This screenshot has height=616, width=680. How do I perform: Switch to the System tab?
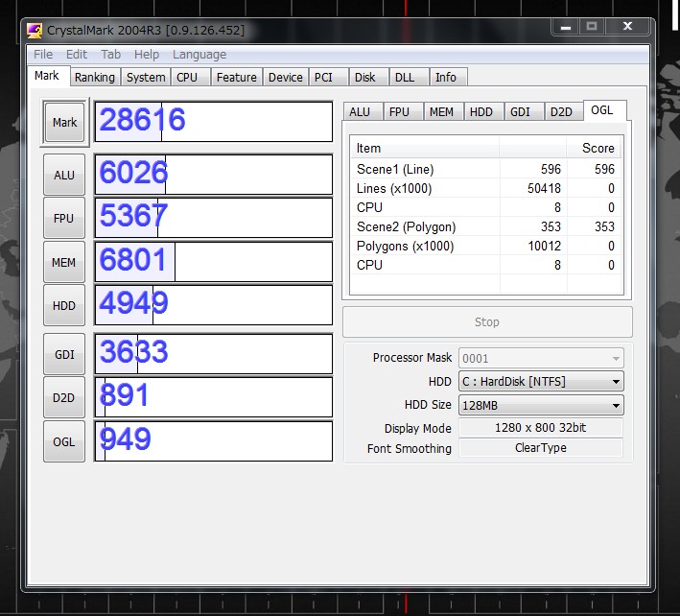146,77
